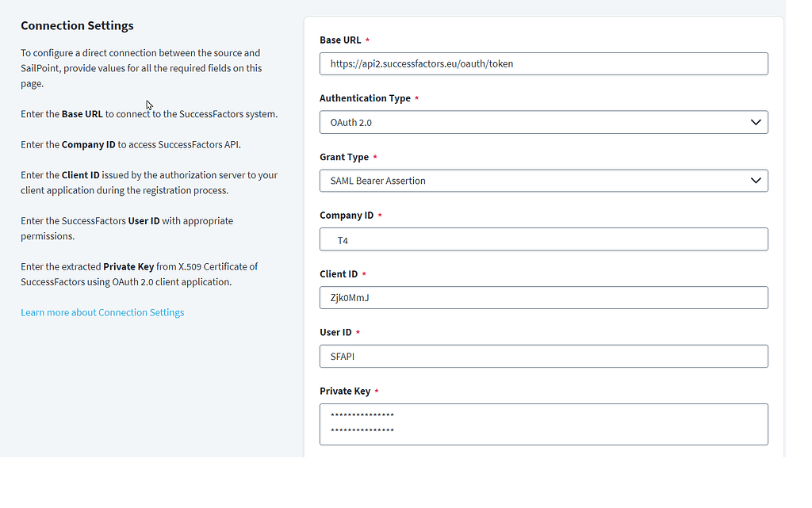Click the Client ID field label

pos(339,274)
